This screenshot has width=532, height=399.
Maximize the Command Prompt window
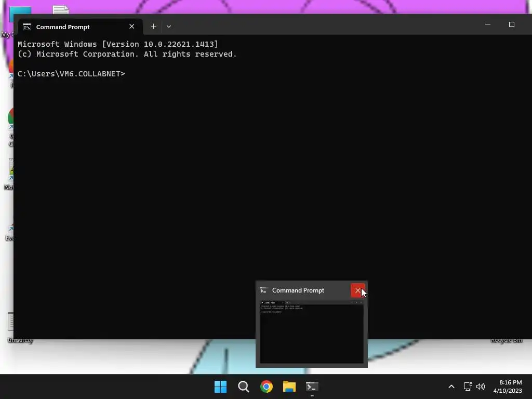pyautogui.click(x=512, y=24)
